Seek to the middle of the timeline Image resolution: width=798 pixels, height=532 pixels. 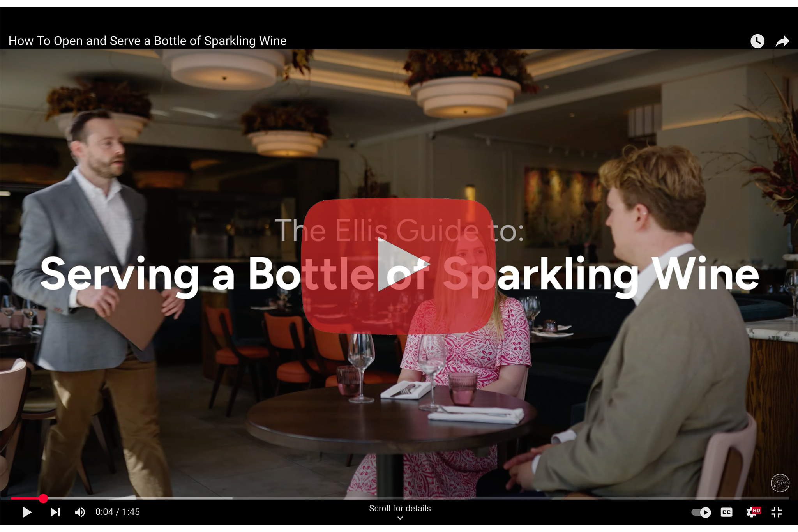point(400,498)
